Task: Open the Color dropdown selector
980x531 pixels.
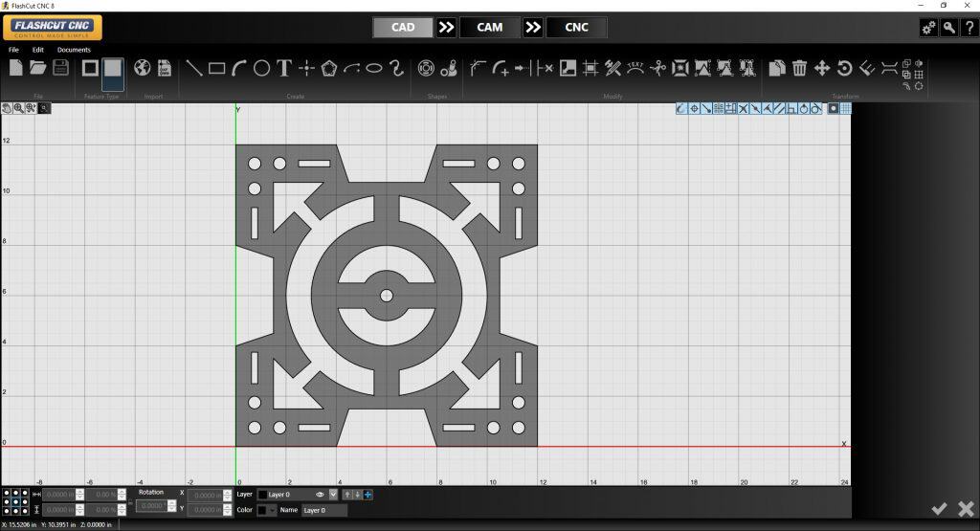Action: (272, 510)
